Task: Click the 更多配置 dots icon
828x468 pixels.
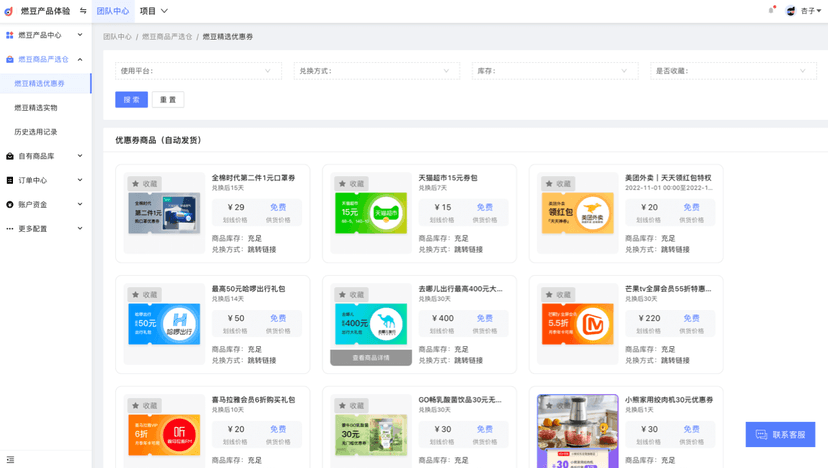Action: click(x=10, y=229)
